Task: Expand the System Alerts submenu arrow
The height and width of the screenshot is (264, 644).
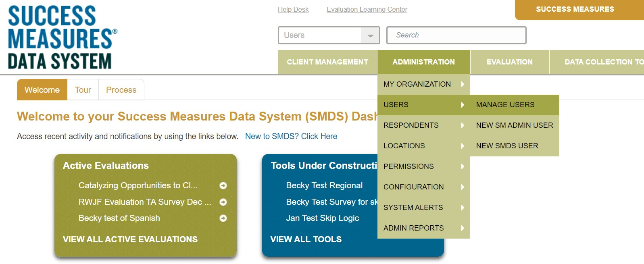Action: click(x=463, y=208)
